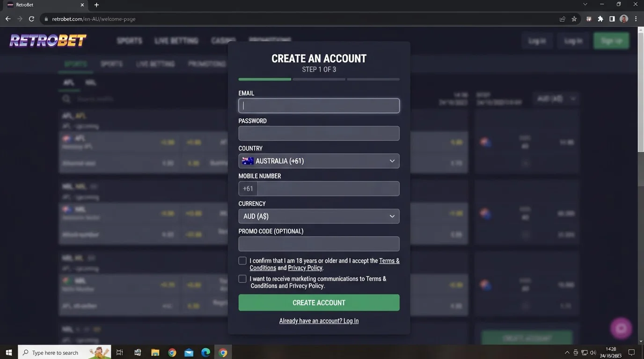Click the browser address bar URL

click(94, 19)
